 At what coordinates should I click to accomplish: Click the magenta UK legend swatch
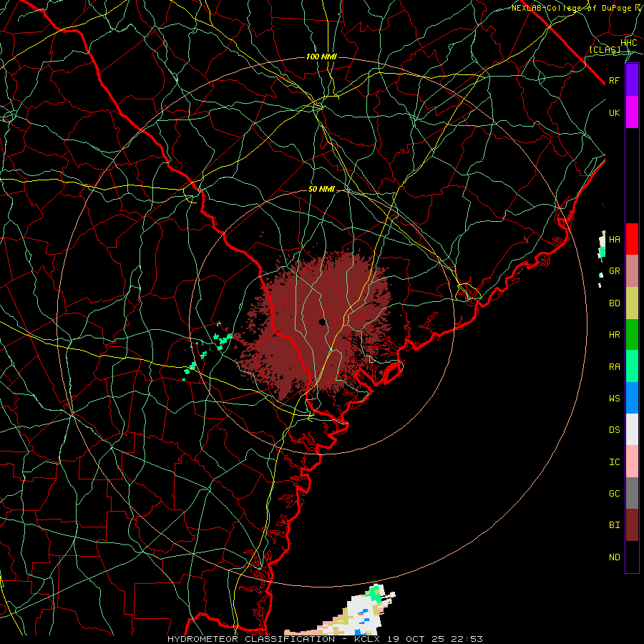[632, 112]
